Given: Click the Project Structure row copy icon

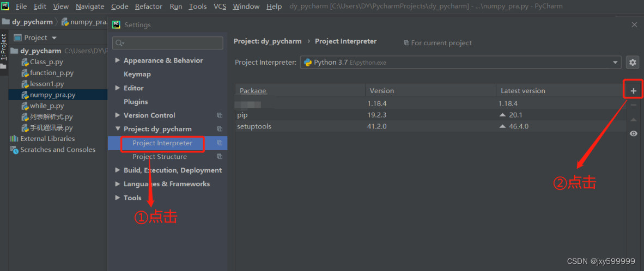Looking at the screenshot, I should pos(220,157).
